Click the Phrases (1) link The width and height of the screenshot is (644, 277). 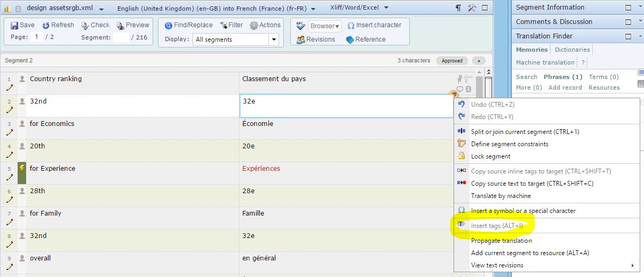point(563,77)
